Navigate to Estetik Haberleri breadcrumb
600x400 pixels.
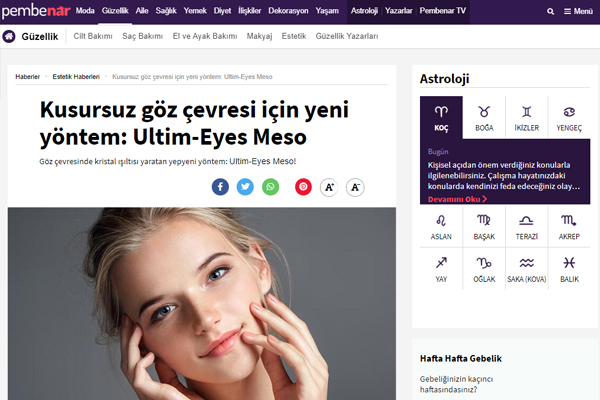pos(76,76)
